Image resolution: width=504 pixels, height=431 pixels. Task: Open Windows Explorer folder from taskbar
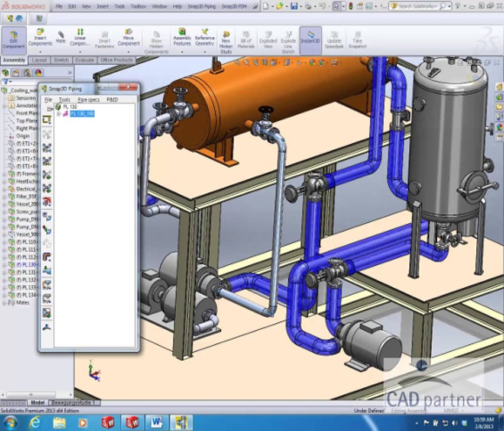(59, 422)
